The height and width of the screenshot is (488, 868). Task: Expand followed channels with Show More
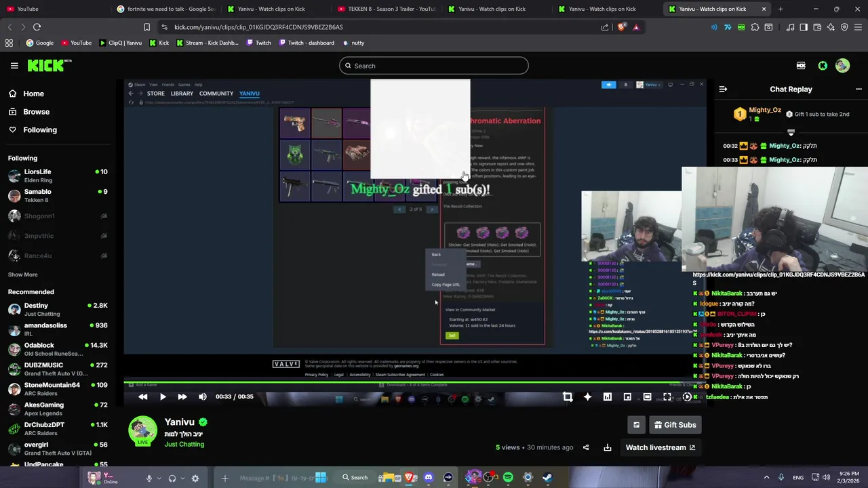coord(22,274)
